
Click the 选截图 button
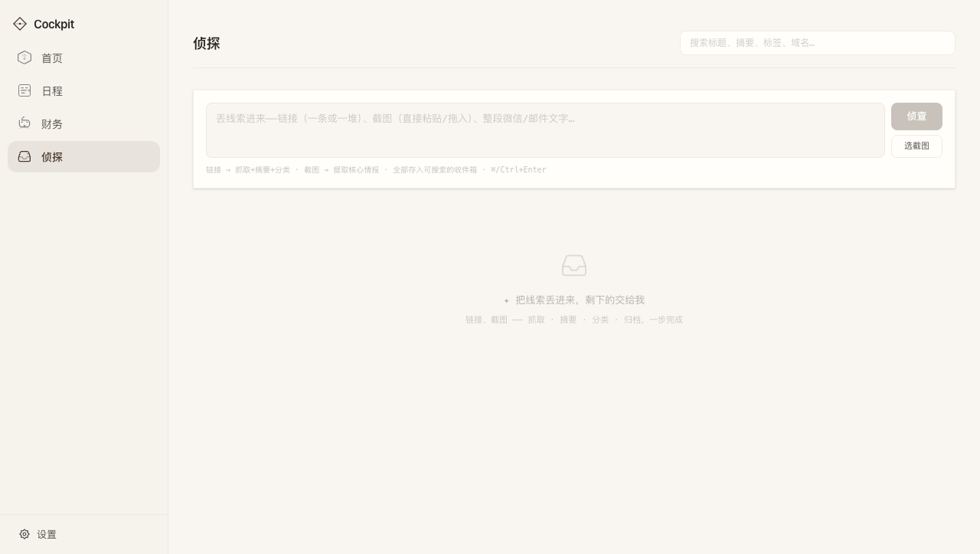coord(916,146)
